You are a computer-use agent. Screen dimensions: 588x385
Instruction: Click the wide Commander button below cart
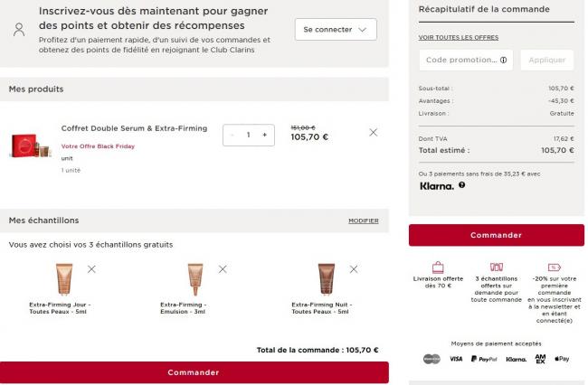click(194, 372)
